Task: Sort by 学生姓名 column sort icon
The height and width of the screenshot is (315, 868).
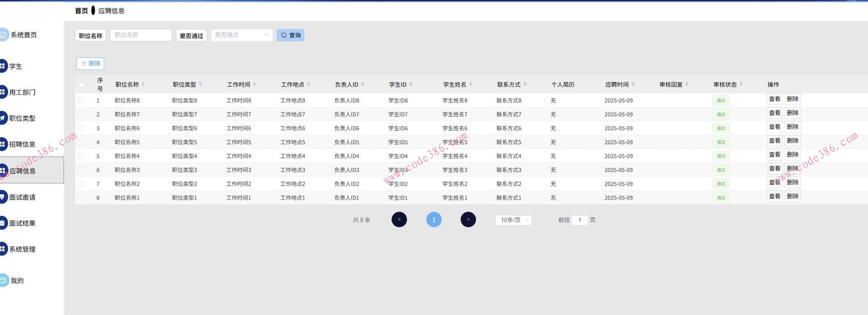Action: click(x=471, y=84)
